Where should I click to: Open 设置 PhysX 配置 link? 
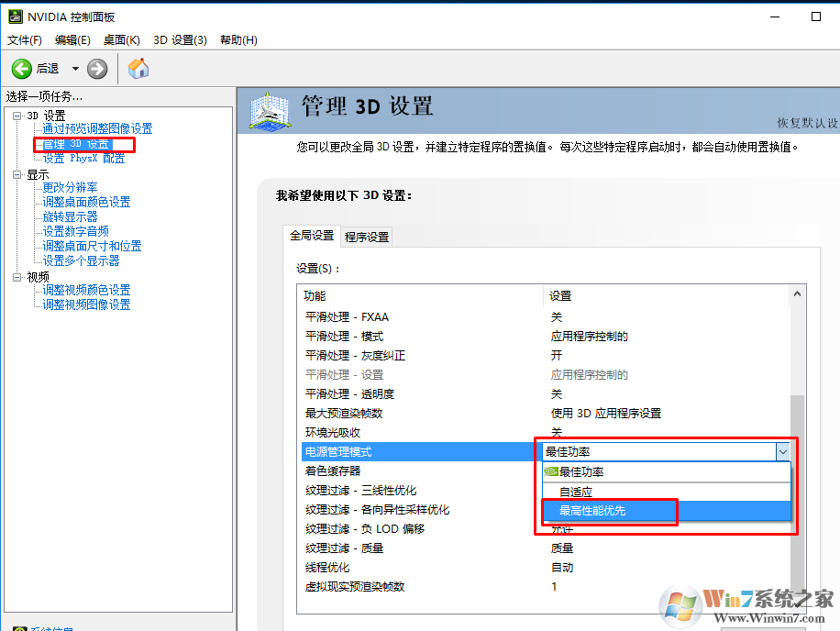point(83,159)
